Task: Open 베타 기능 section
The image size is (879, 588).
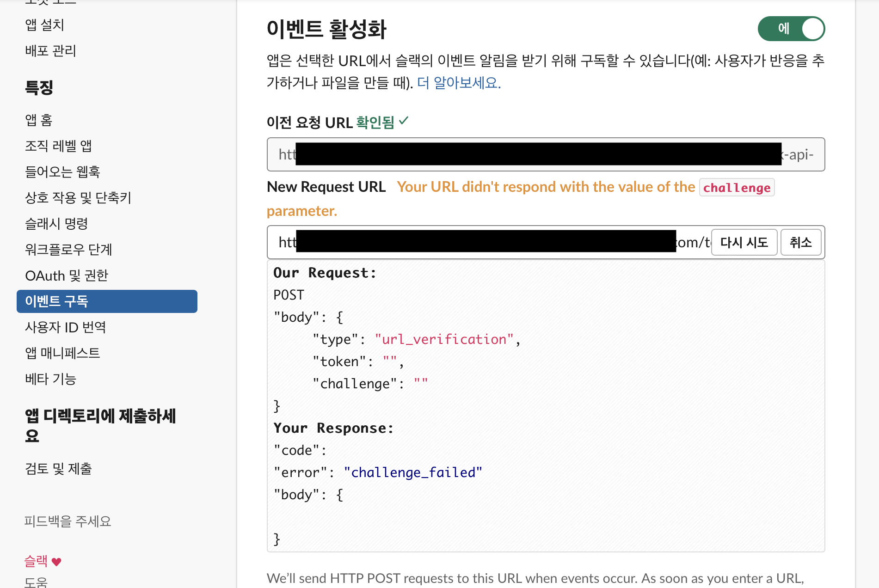Action: pos(50,379)
